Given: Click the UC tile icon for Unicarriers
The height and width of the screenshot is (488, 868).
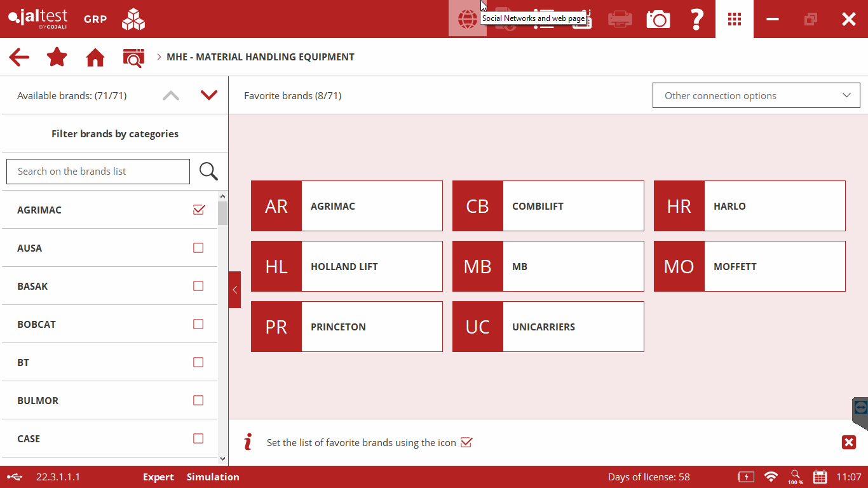Looking at the screenshot, I should pos(478,327).
